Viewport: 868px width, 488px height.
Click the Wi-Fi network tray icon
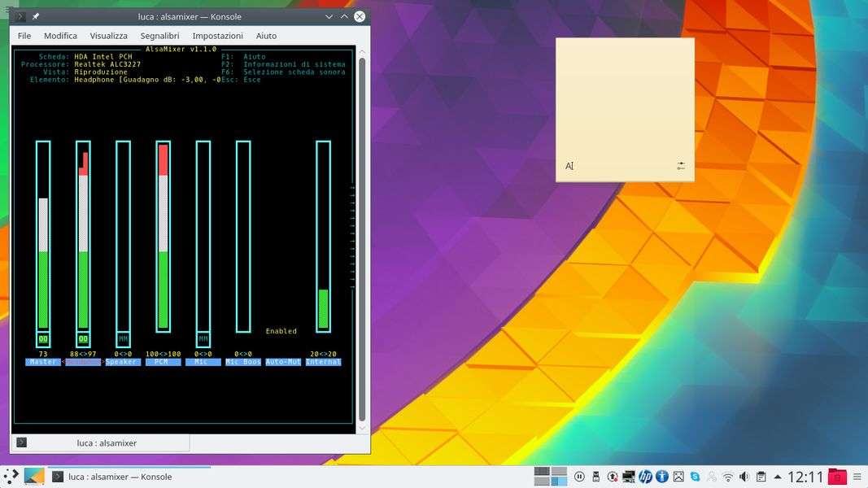[728, 477]
